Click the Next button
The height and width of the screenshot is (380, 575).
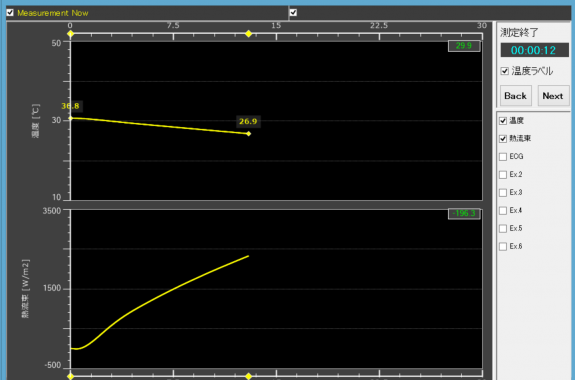pos(553,96)
